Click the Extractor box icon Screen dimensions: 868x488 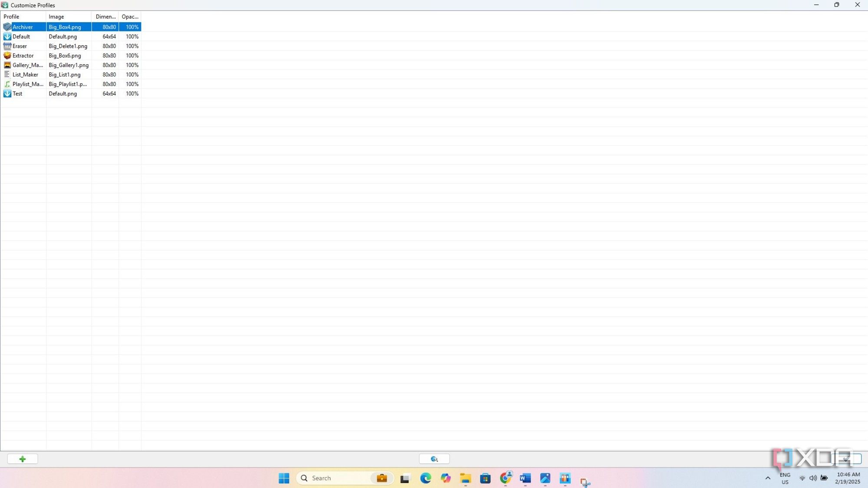(x=7, y=56)
